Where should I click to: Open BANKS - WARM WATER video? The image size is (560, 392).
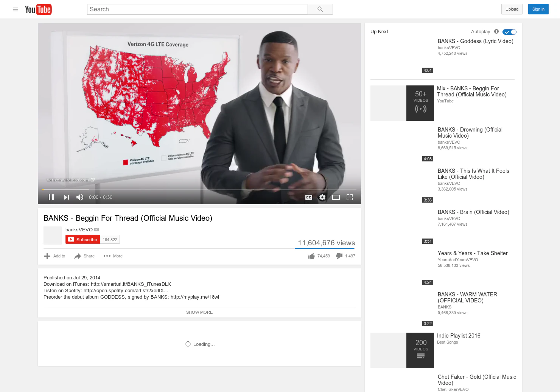[x=467, y=297]
